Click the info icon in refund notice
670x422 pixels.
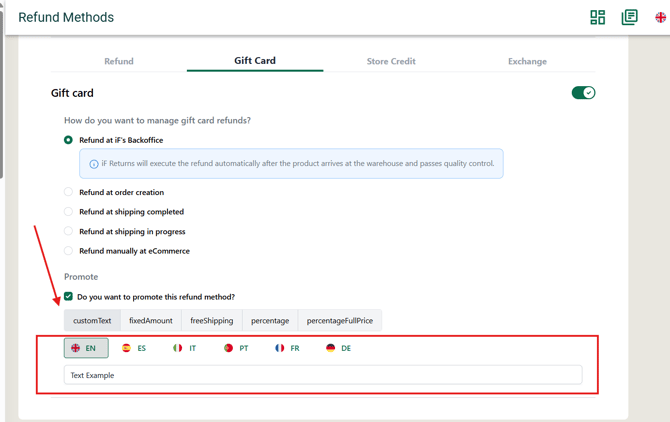(94, 164)
